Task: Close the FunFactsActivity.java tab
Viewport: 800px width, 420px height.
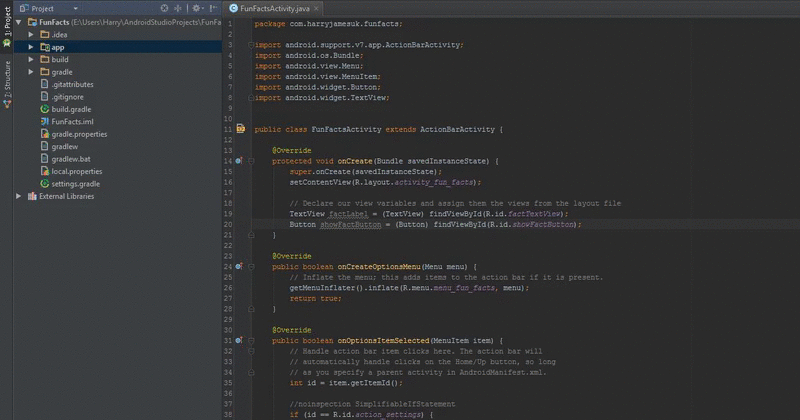Action: click(x=316, y=8)
